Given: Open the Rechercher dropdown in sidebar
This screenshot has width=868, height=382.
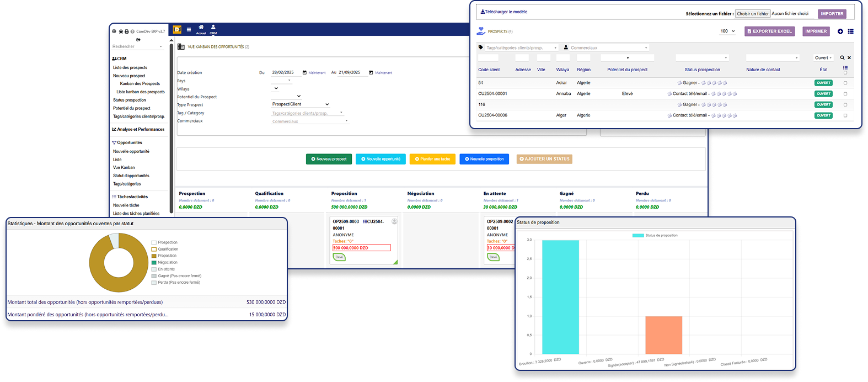Looking at the screenshot, I should coord(137,46).
